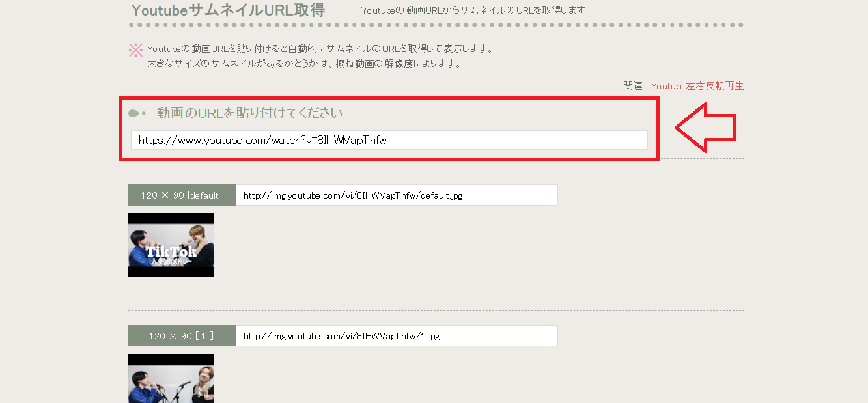Click the 動画のURLを貼り付けてください heading
Screen dimensions: 868x403
pos(249,113)
